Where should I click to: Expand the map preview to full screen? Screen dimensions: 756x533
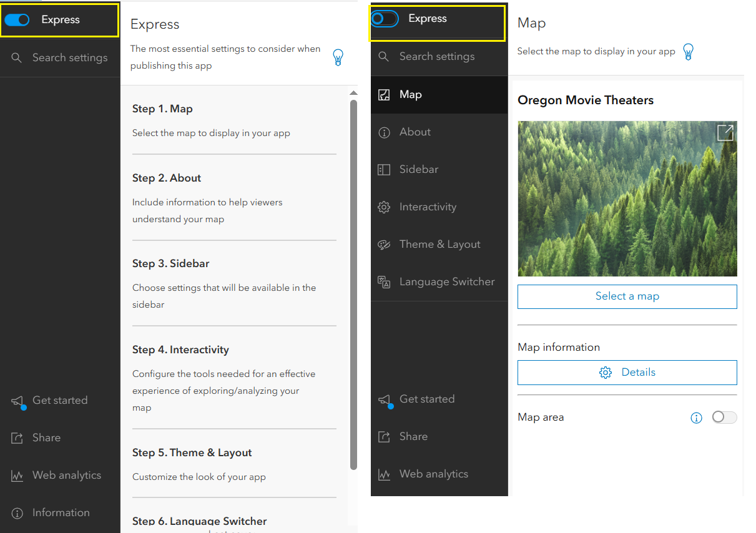(725, 132)
